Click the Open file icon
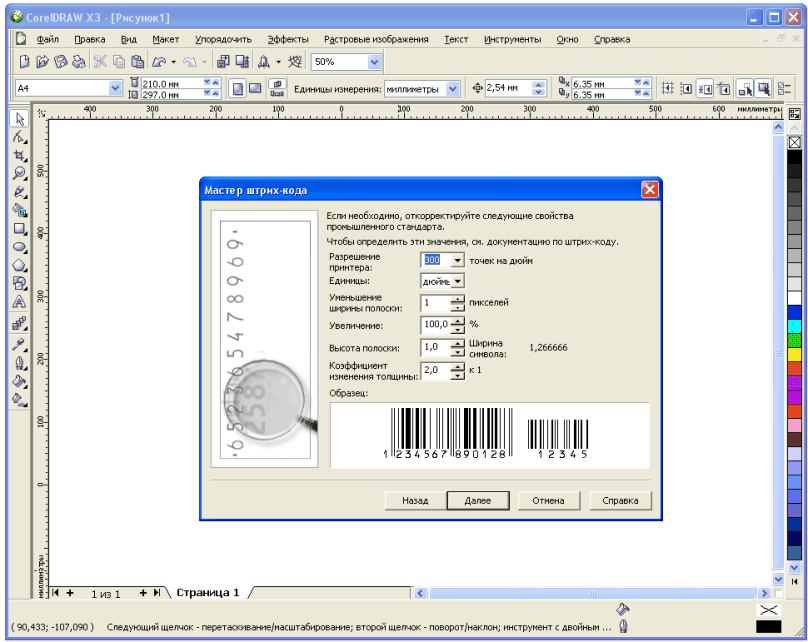Viewport: 808px width, 642px height. (x=42, y=62)
